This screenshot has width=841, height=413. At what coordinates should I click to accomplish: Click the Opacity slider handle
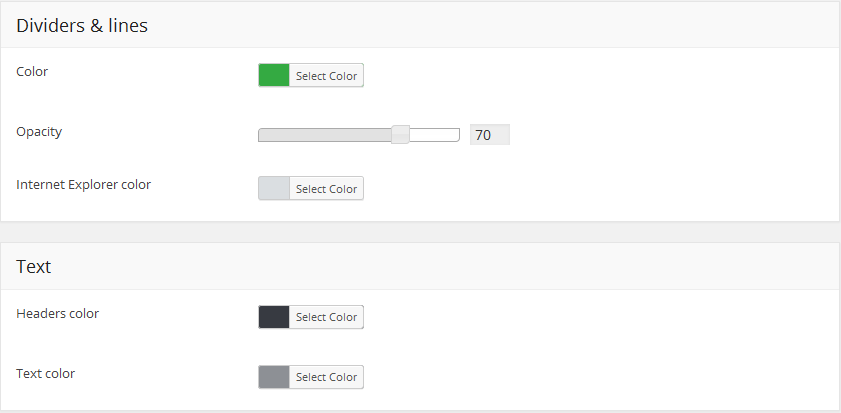coord(400,135)
